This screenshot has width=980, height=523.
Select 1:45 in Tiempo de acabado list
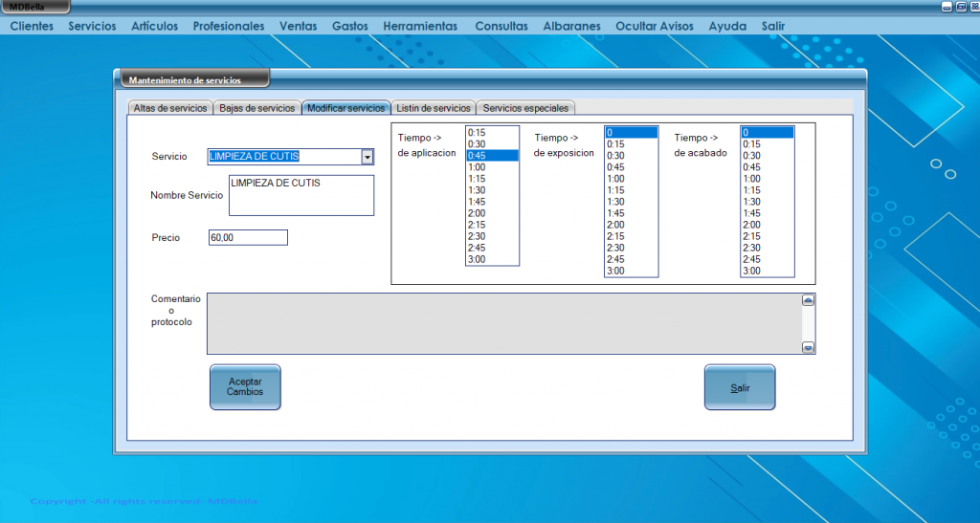tap(768, 213)
